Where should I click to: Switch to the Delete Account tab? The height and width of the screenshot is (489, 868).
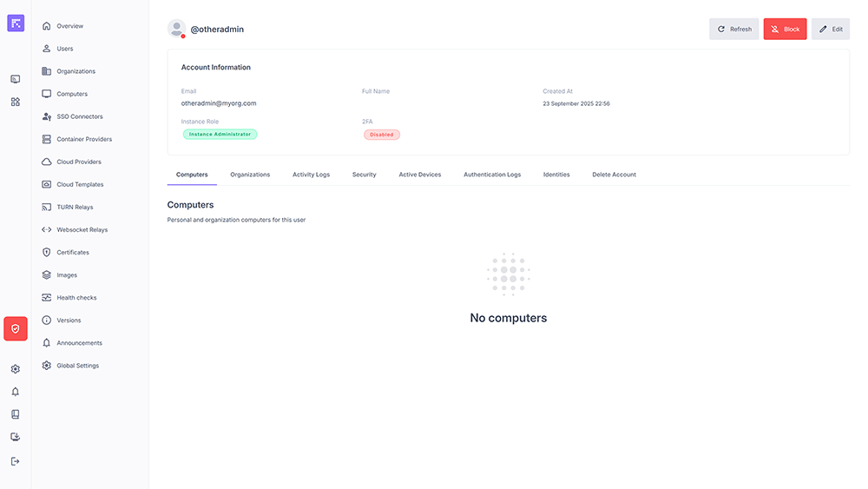(614, 175)
